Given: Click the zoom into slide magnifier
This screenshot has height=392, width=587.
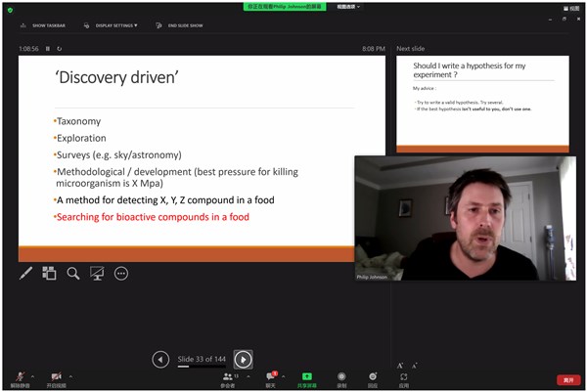Looking at the screenshot, I should 73,274.
